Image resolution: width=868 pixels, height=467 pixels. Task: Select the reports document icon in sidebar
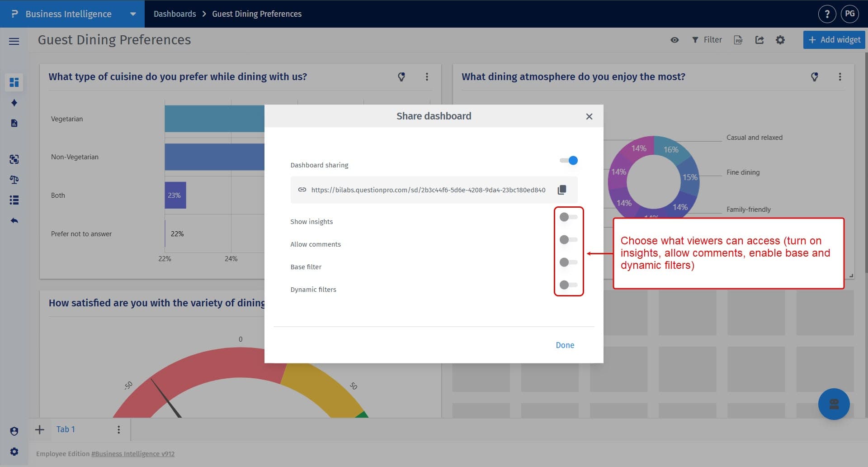point(14,123)
